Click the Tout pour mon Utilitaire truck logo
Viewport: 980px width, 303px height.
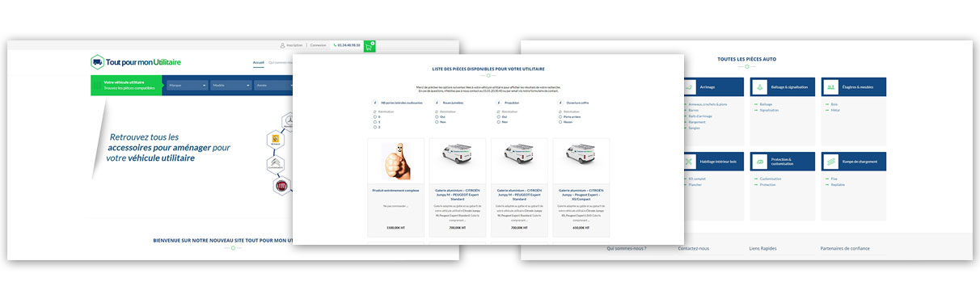point(97,62)
